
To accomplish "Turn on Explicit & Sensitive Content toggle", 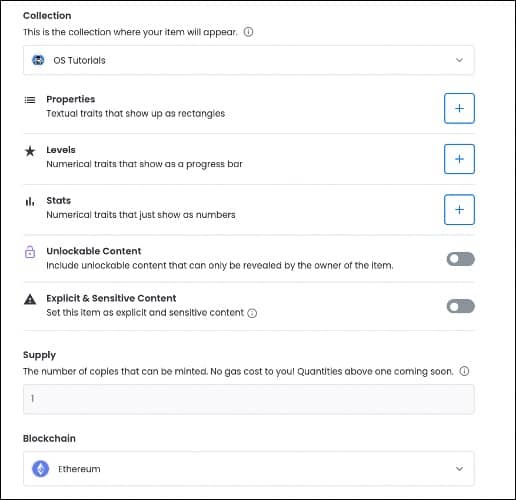I will tap(460, 306).
